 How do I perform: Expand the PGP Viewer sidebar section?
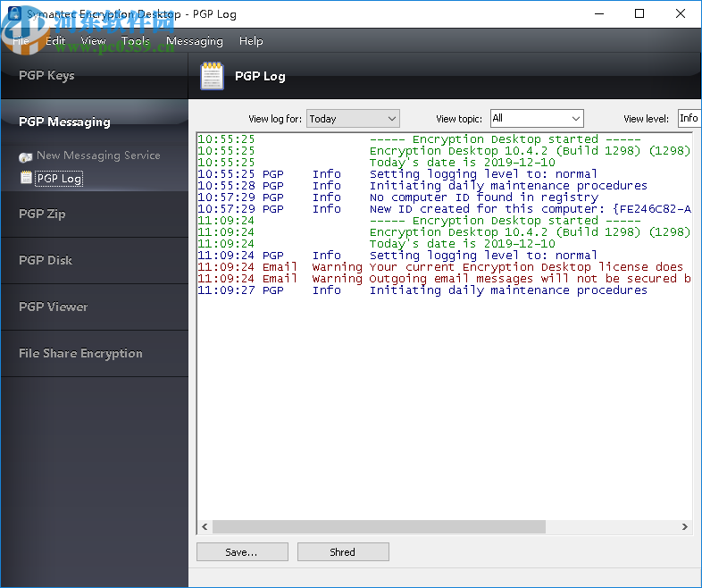(95, 307)
